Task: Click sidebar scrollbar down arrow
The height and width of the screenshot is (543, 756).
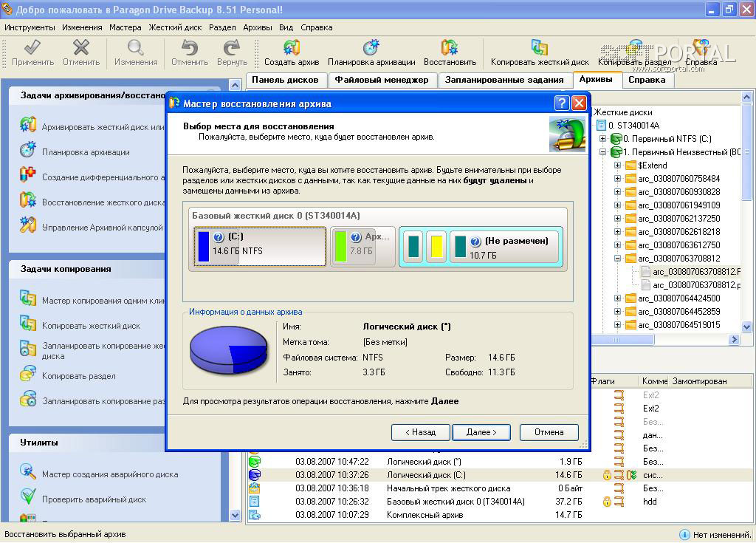Action: 235,515
